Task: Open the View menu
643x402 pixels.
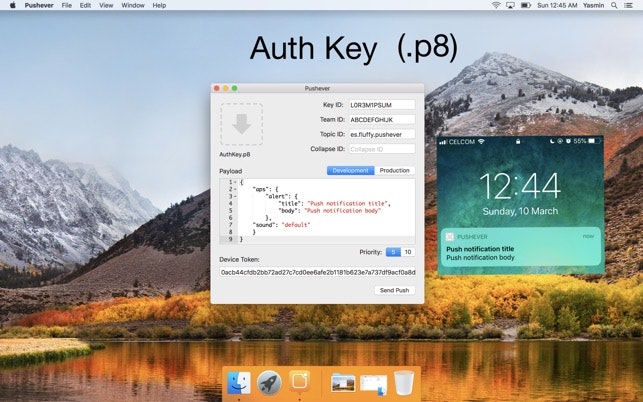Action: (106, 5)
